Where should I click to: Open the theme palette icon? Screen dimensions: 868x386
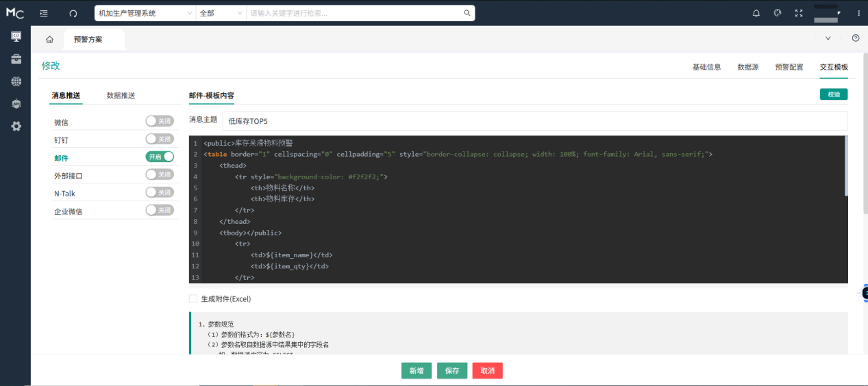[778, 13]
